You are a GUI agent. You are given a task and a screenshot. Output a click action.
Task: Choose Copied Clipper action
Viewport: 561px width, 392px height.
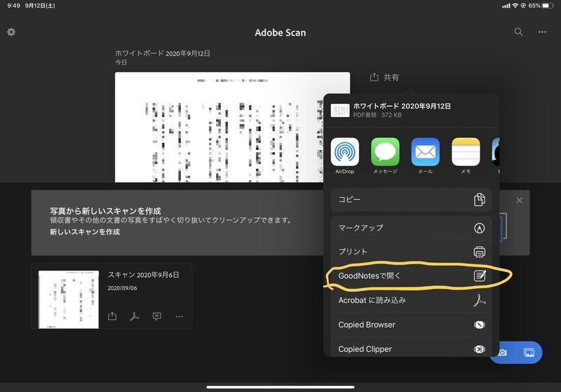411,348
